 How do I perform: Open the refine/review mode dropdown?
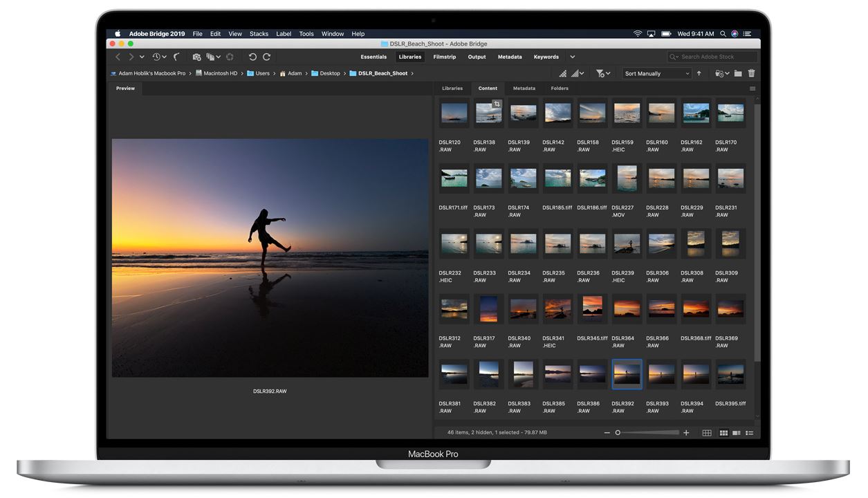pyautogui.click(x=214, y=57)
